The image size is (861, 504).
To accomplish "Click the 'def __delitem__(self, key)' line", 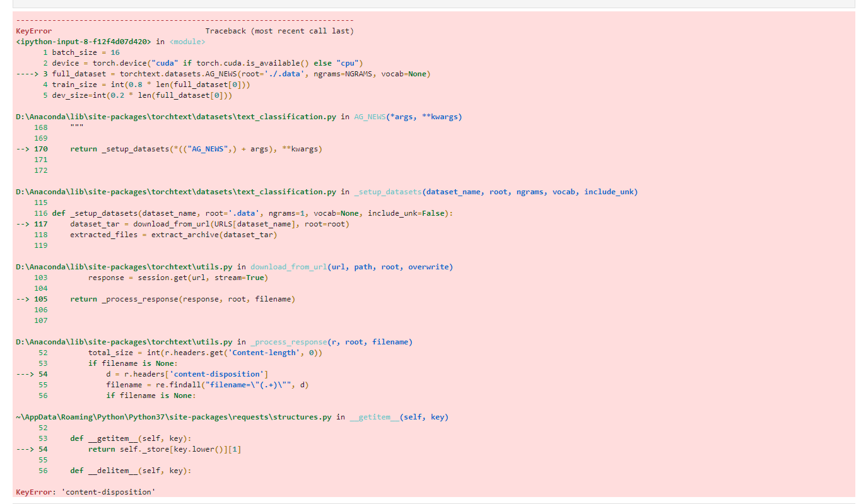I will pyautogui.click(x=131, y=471).
